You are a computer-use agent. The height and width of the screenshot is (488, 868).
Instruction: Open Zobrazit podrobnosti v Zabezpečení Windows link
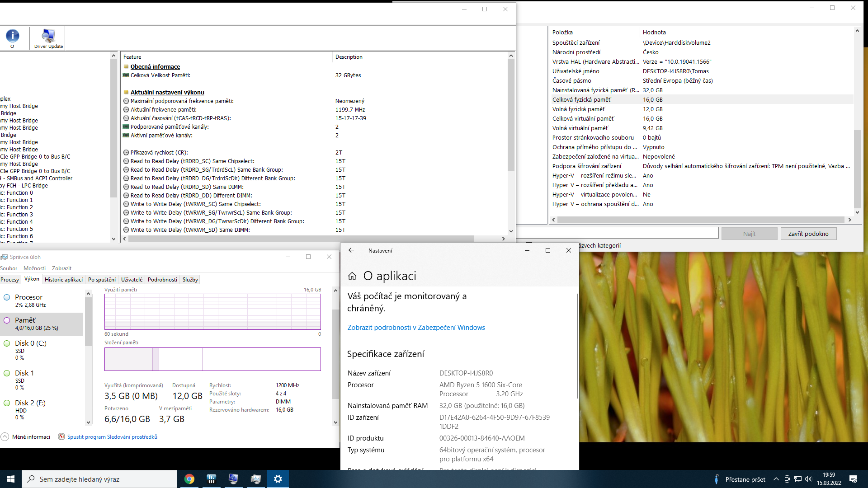[416, 328]
